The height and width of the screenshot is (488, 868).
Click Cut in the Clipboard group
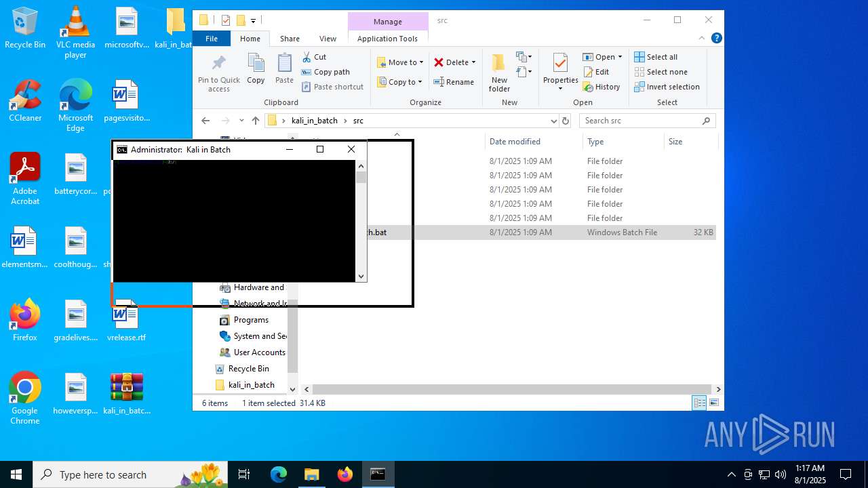[314, 57]
